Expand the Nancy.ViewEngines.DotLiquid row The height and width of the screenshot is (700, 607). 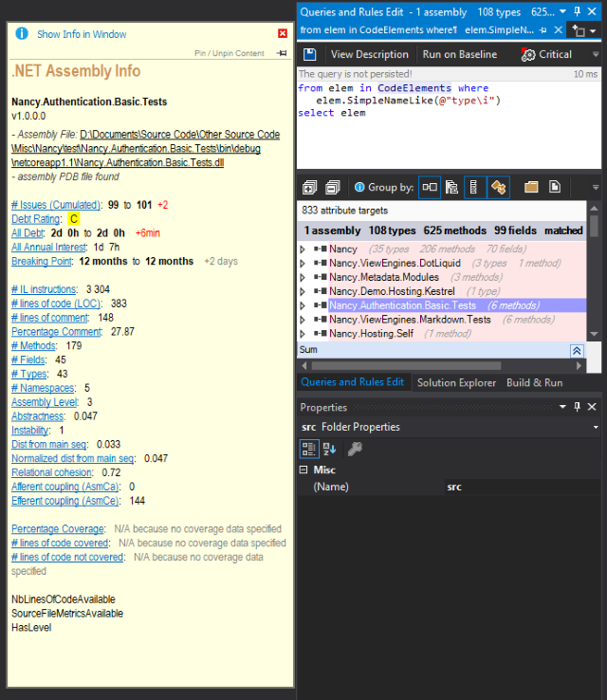click(x=303, y=264)
